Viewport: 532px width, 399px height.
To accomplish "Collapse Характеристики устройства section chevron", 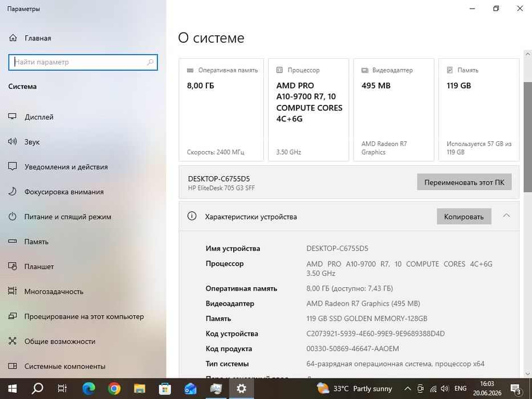I will pyautogui.click(x=506, y=216).
